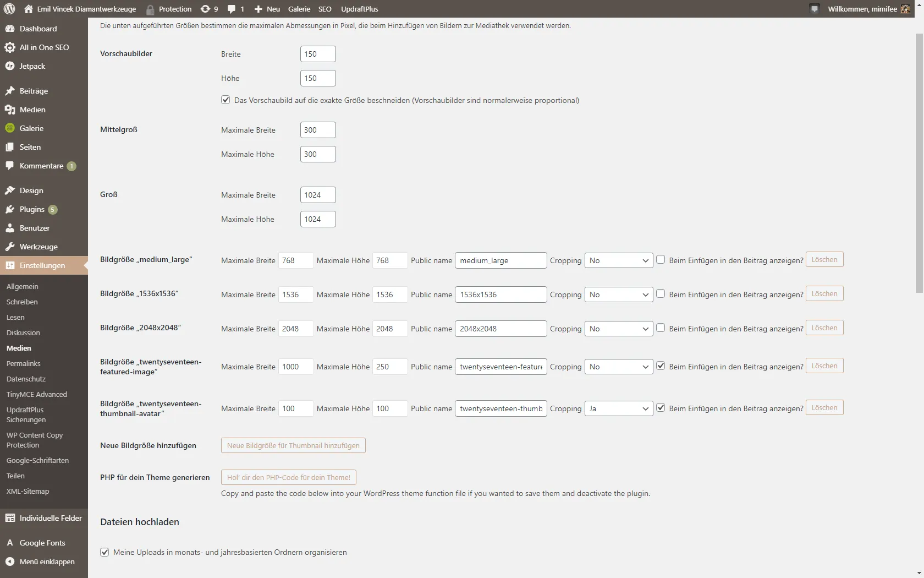Open the Allgemein settings submenu
924x578 pixels.
coord(23,286)
